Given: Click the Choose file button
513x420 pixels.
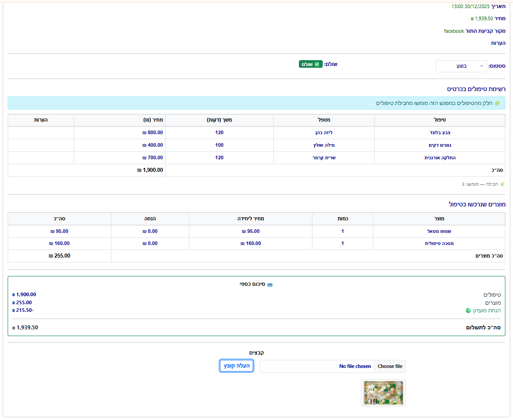Looking at the screenshot, I should tap(390, 366).
